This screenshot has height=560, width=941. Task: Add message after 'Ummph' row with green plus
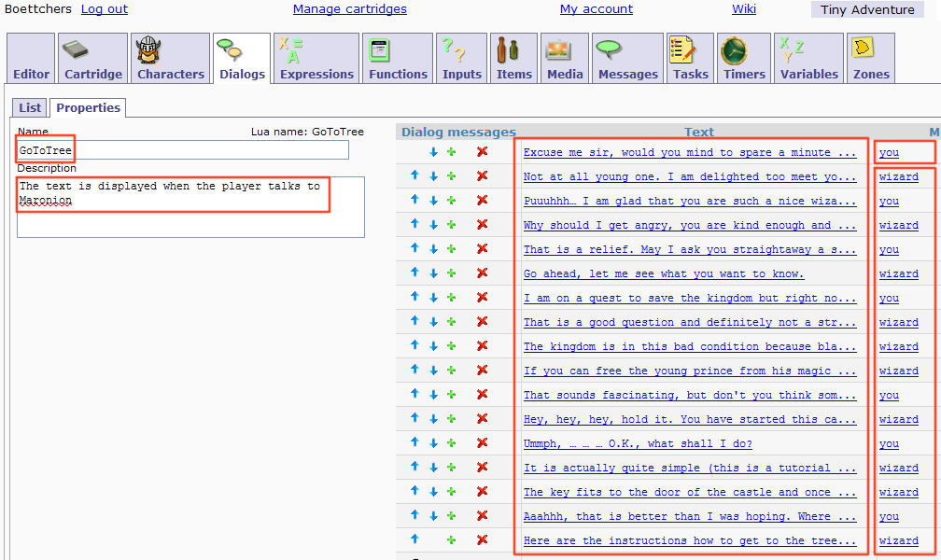(x=452, y=443)
